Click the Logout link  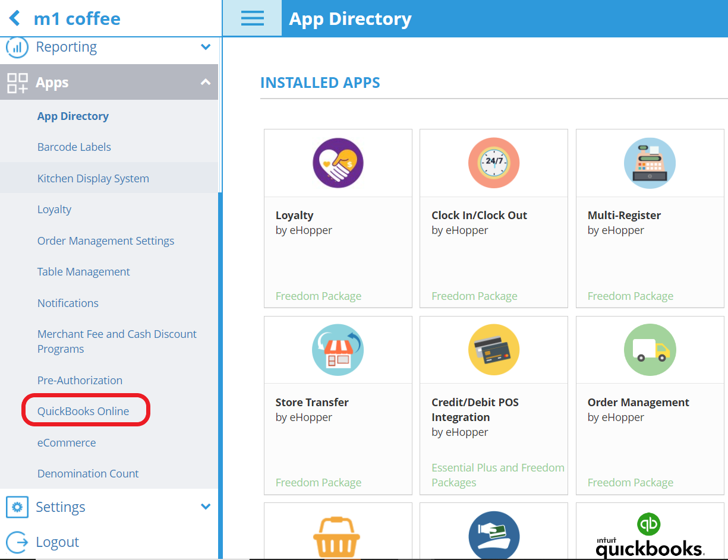click(x=57, y=542)
